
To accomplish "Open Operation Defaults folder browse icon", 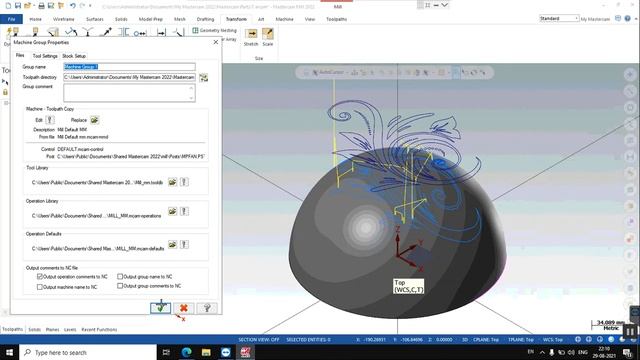I will click(x=172, y=244).
